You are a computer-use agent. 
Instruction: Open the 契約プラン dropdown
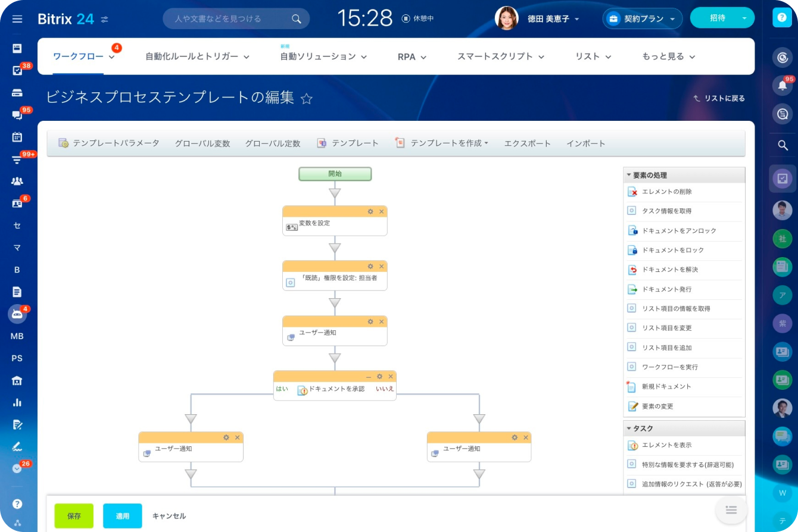coord(643,18)
